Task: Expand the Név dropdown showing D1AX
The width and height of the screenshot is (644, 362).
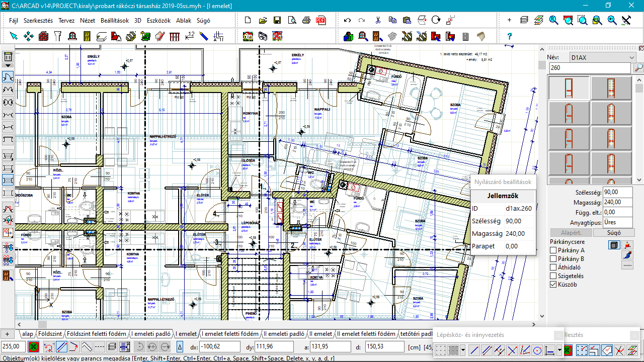Action: pyautogui.click(x=603, y=58)
